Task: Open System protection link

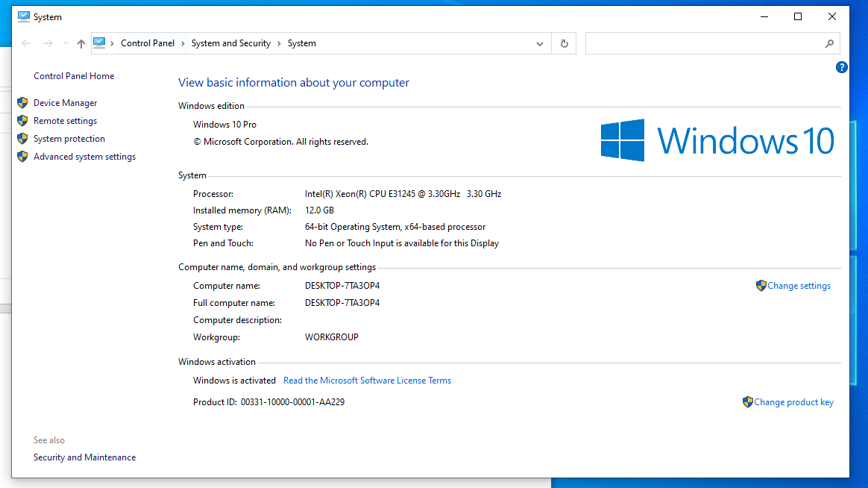Action: click(x=69, y=139)
